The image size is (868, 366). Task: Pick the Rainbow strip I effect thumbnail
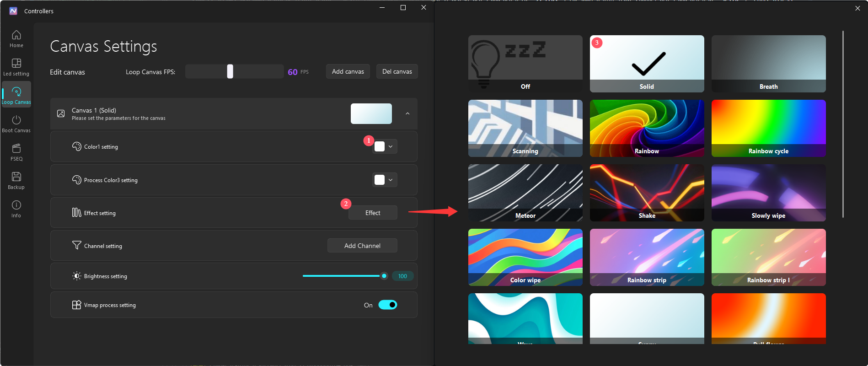point(769,257)
